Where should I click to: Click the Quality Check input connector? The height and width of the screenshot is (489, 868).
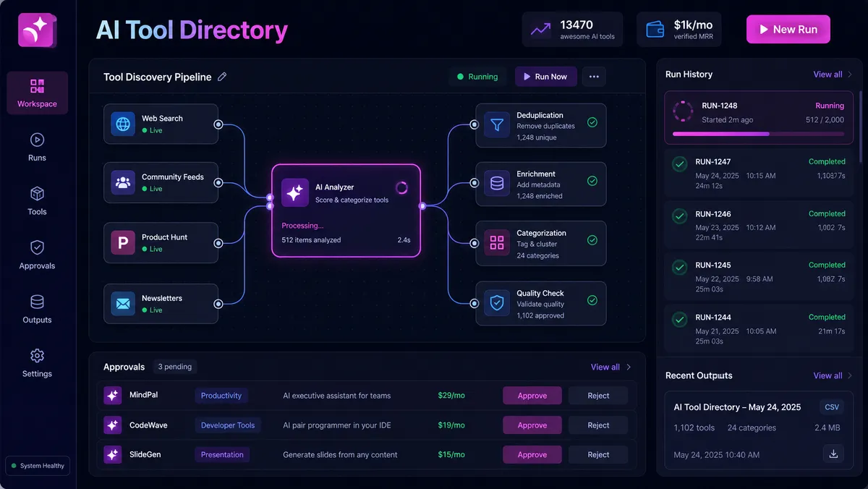point(475,304)
